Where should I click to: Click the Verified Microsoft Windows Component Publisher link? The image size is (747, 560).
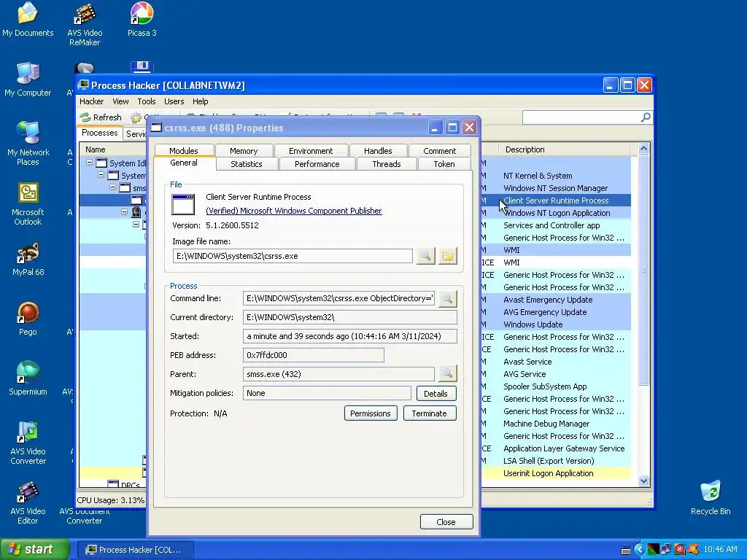click(293, 211)
